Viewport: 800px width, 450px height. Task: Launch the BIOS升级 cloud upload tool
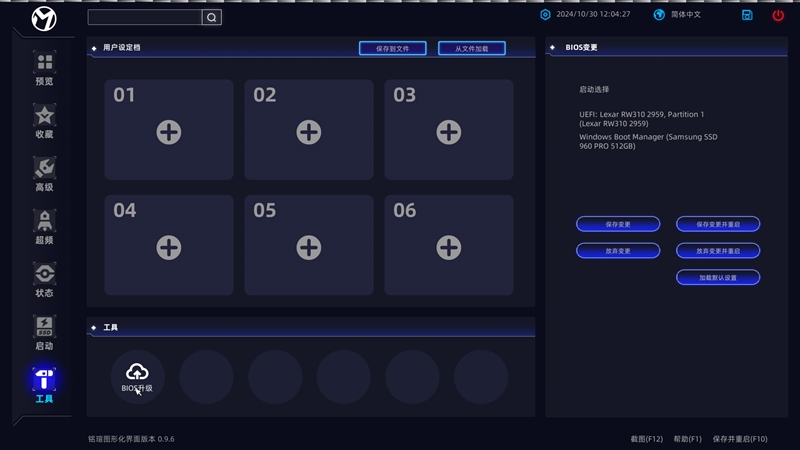137,377
